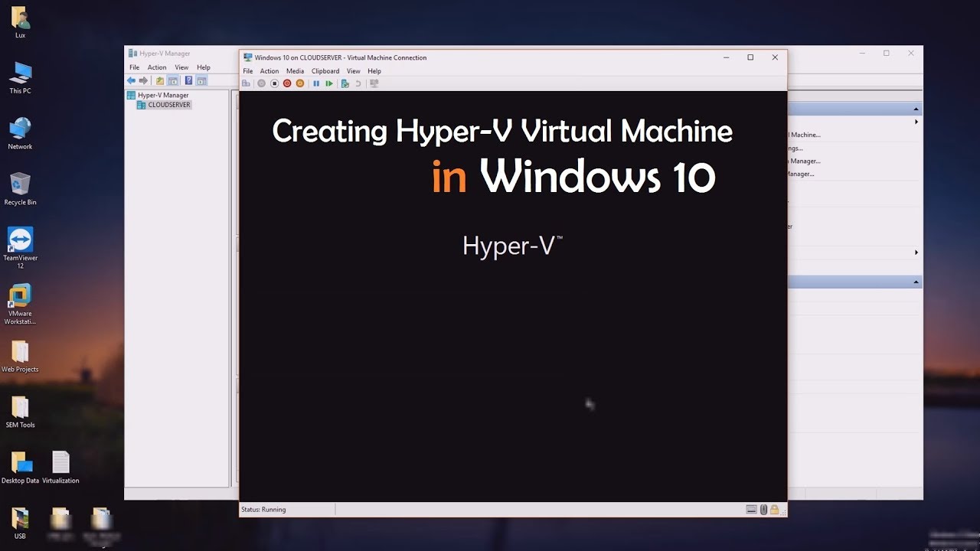
Task: Click the orange Save state icon
Action: pos(300,83)
